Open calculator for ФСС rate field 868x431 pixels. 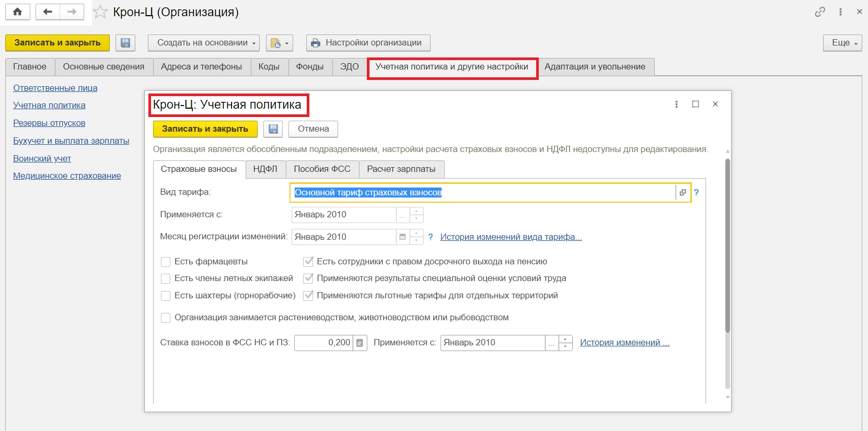coord(360,343)
